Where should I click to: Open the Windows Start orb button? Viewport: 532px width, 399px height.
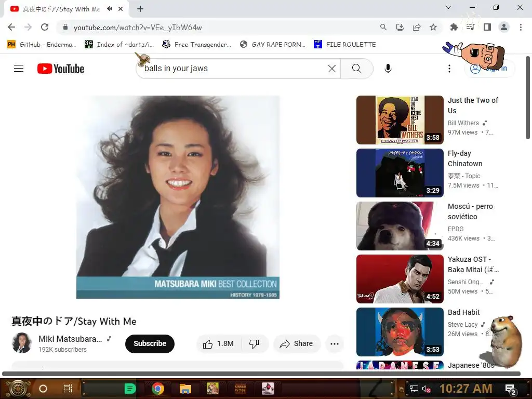point(18,389)
